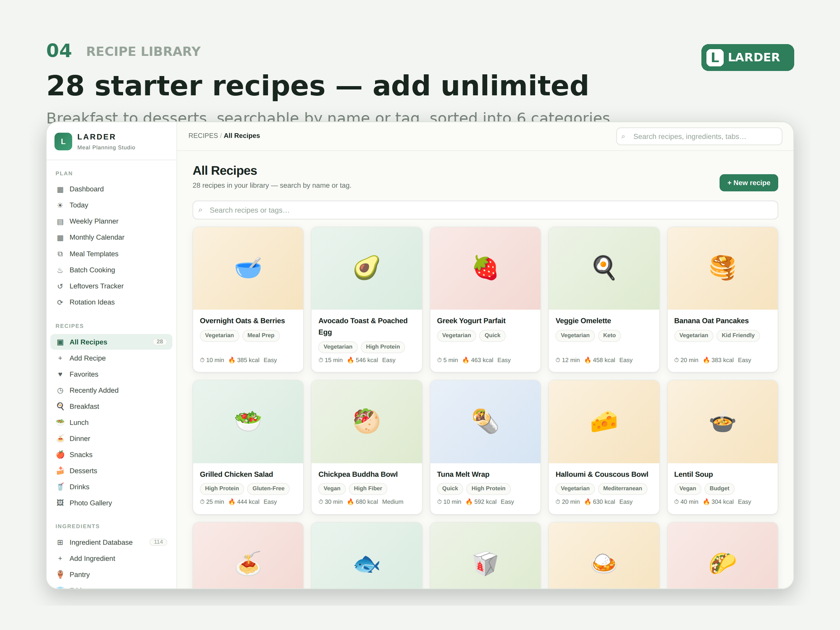Click the Tuna Melt Wrap title
This screenshot has width=840, height=630.
(463, 474)
